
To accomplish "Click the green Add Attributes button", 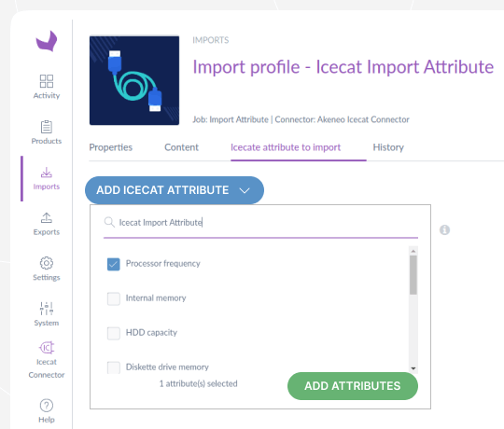I will coord(353,386).
